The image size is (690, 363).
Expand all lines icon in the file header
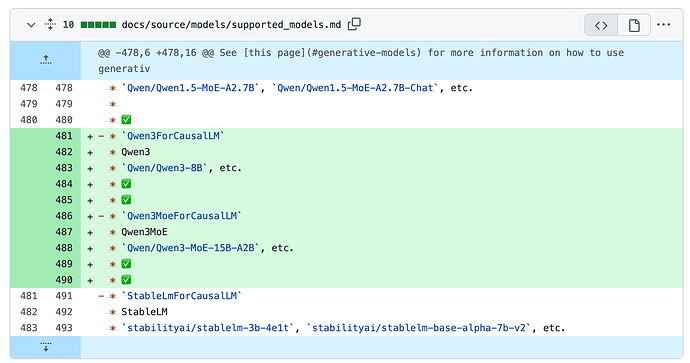[x=50, y=24]
